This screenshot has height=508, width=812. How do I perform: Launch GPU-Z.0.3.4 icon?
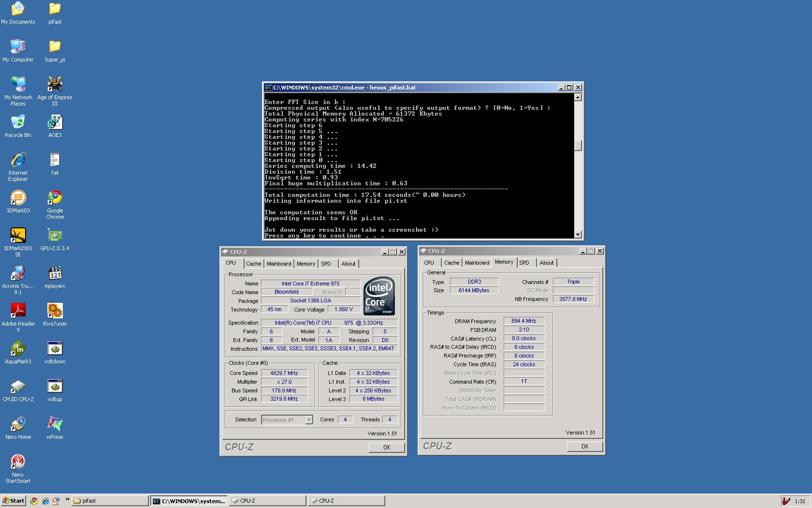click(x=55, y=239)
